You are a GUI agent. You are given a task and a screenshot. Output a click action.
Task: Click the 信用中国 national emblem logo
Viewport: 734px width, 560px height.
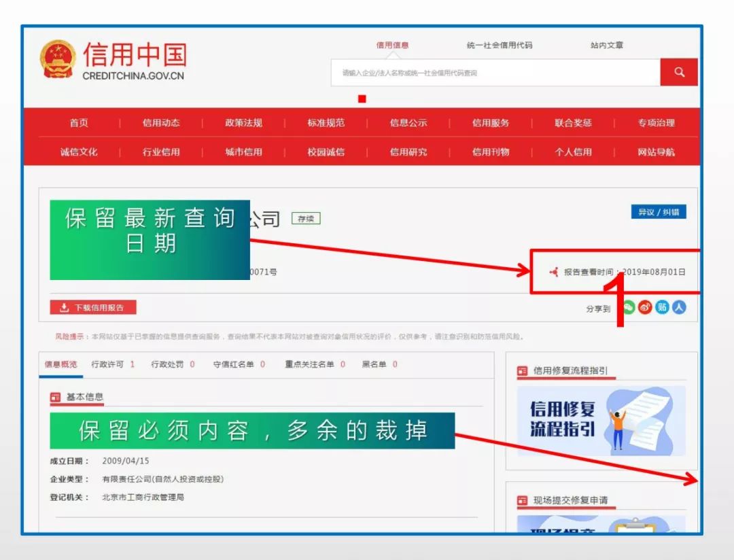pos(58,59)
